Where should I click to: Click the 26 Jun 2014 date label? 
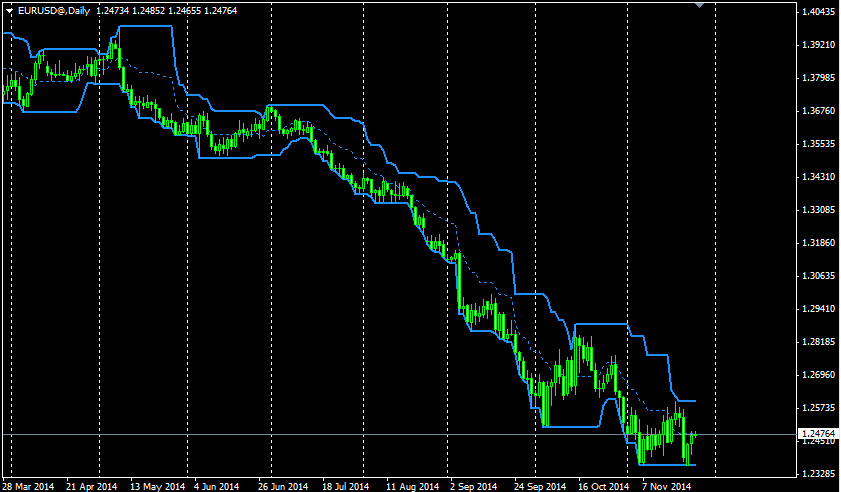click(284, 486)
